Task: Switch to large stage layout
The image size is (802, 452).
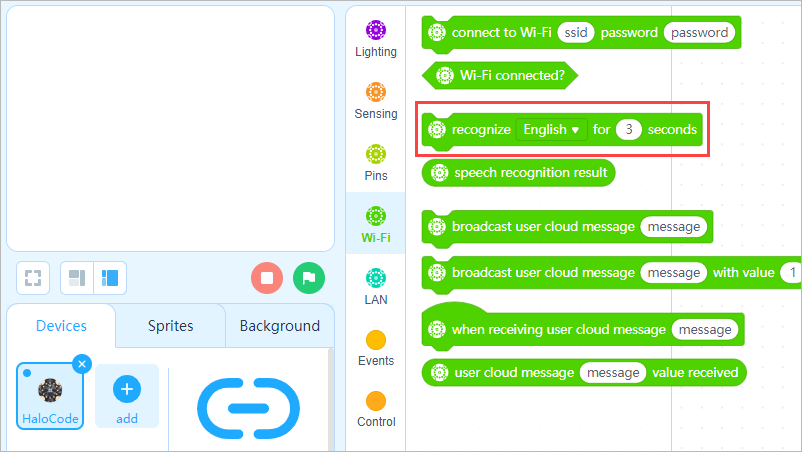Action: click(x=110, y=278)
